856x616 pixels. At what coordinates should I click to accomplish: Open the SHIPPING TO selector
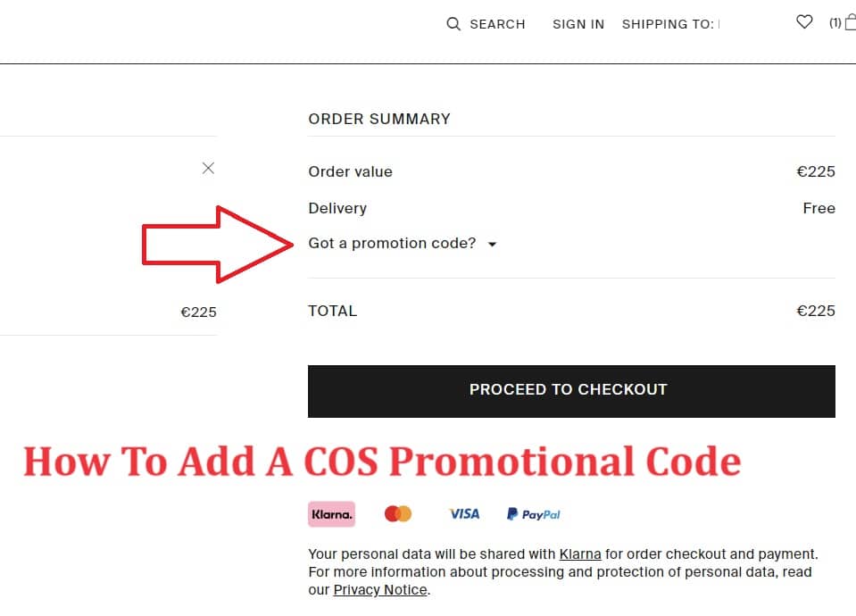pyautogui.click(x=671, y=24)
